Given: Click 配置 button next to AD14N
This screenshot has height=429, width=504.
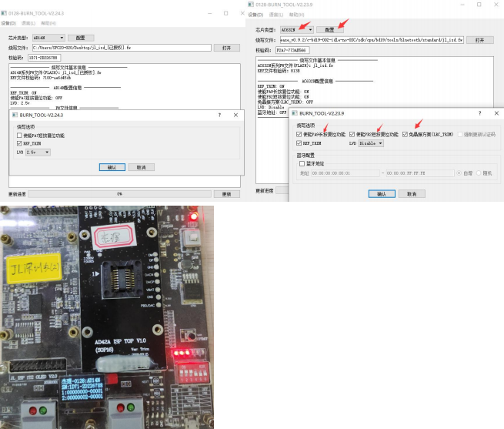Looking at the screenshot, I should coord(81,38).
